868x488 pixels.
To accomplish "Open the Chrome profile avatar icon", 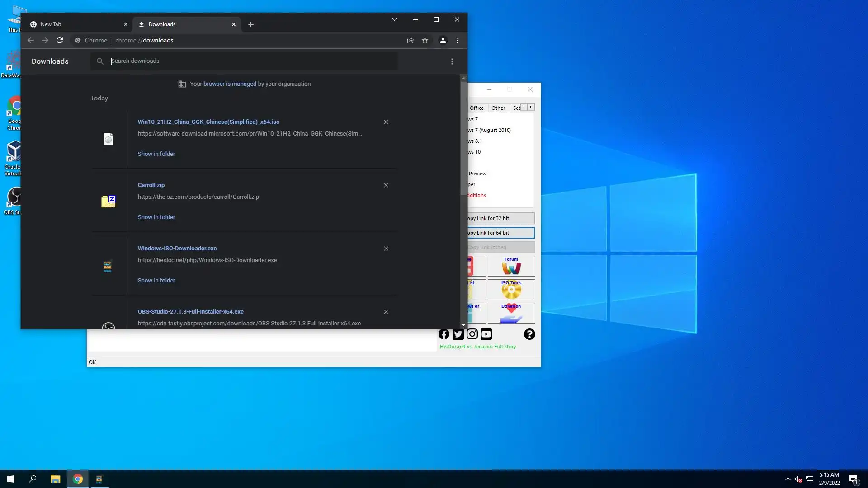I will [x=443, y=40].
